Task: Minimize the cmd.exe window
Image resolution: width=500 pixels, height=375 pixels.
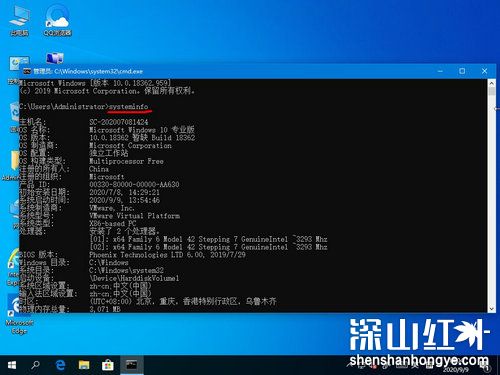Action: coord(440,71)
